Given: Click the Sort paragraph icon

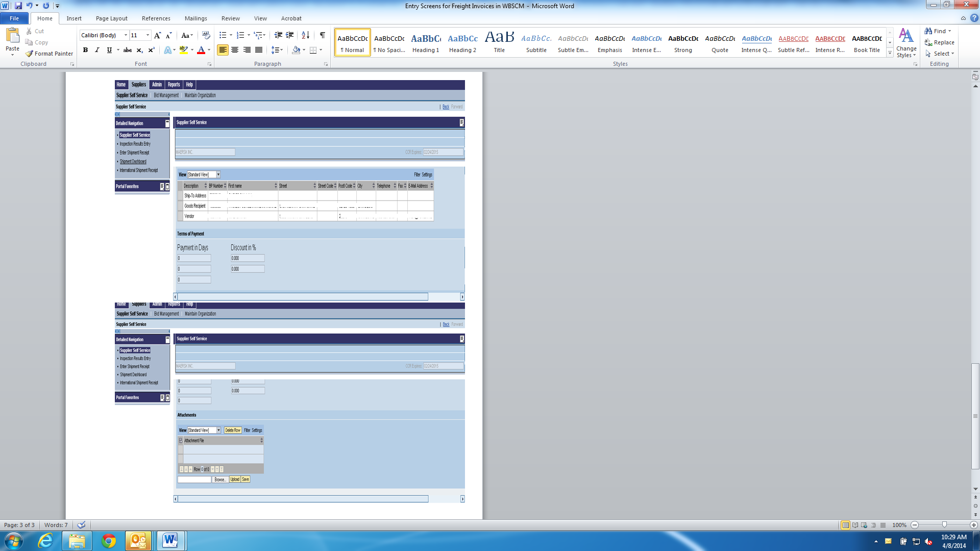Looking at the screenshot, I should [305, 35].
